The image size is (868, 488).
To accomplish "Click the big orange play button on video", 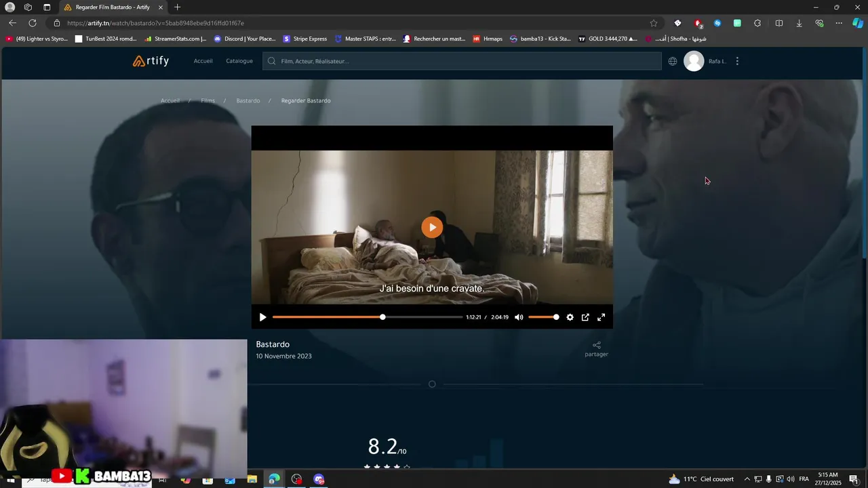I will [x=432, y=227].
